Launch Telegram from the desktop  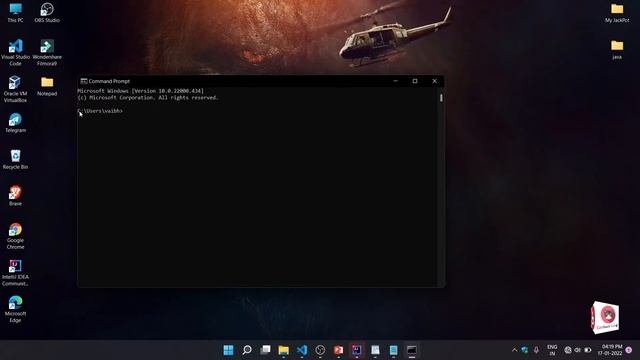pos(16,123)
